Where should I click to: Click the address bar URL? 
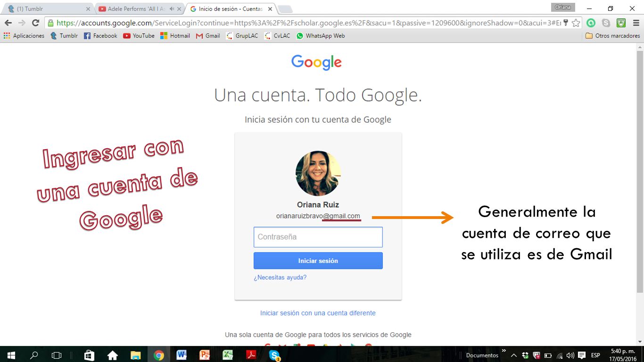309,23
